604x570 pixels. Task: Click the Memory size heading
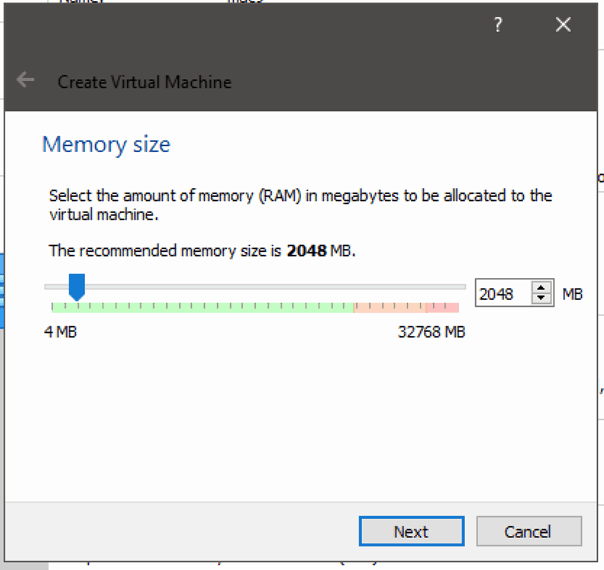[x=106, y=144]
